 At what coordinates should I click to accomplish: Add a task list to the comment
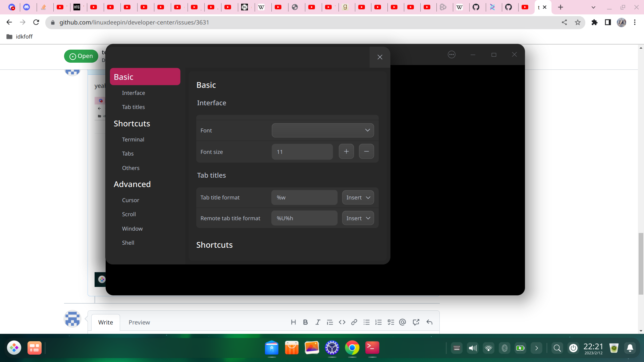click(391, 322)
